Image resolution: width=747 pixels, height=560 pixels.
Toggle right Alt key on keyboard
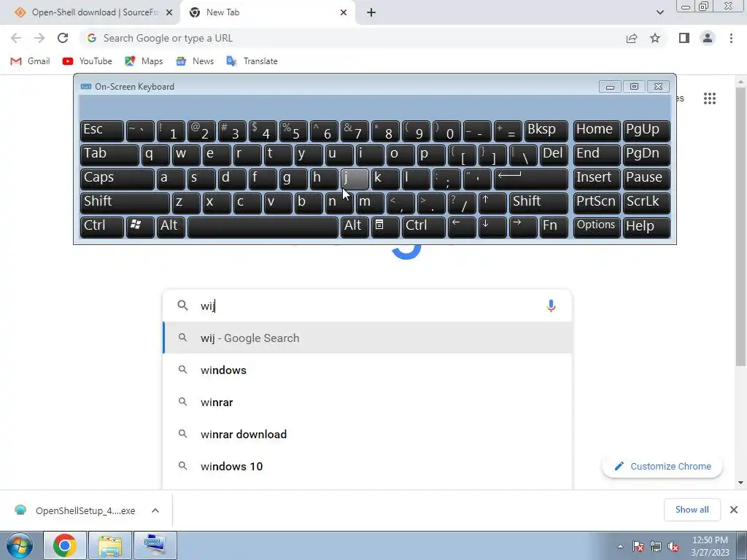pyautogui.click(x=354, y=226)
